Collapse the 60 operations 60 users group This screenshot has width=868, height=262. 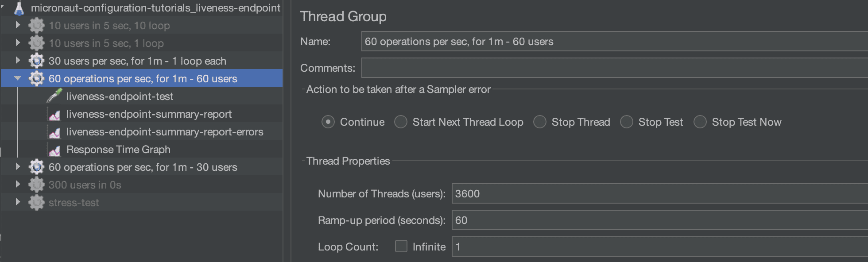(x=18, y=78)
